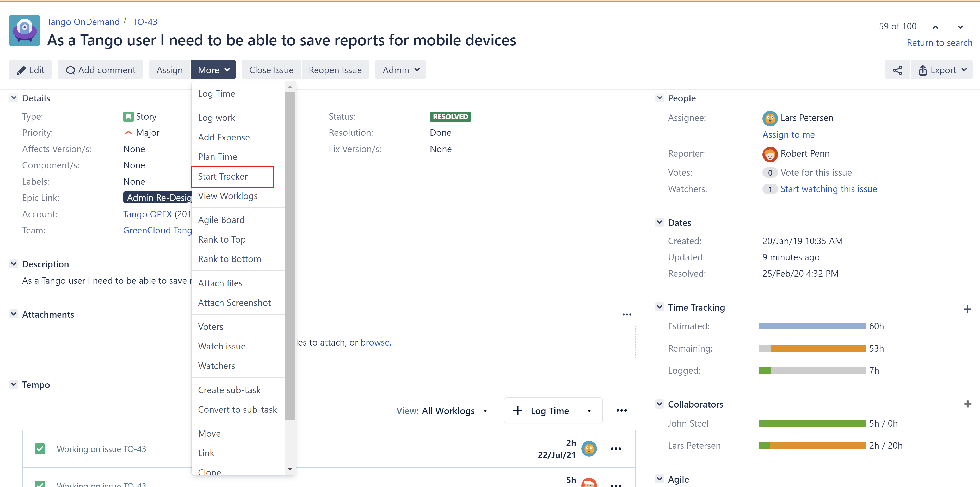Screen dimensions: 980x487
Task: Open options for 2h worklog entry
Action: pyautogui.click(x=615, y=449)
